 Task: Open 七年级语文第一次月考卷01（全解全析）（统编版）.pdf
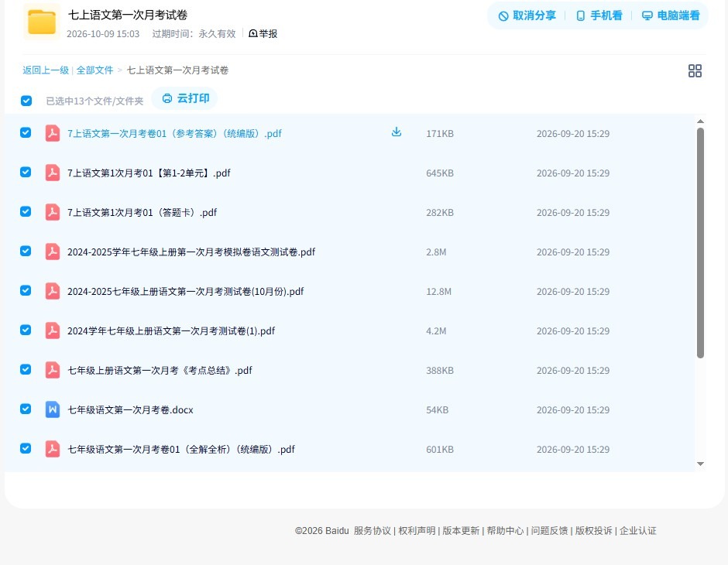pyautogui.click(x=181, y=449)
